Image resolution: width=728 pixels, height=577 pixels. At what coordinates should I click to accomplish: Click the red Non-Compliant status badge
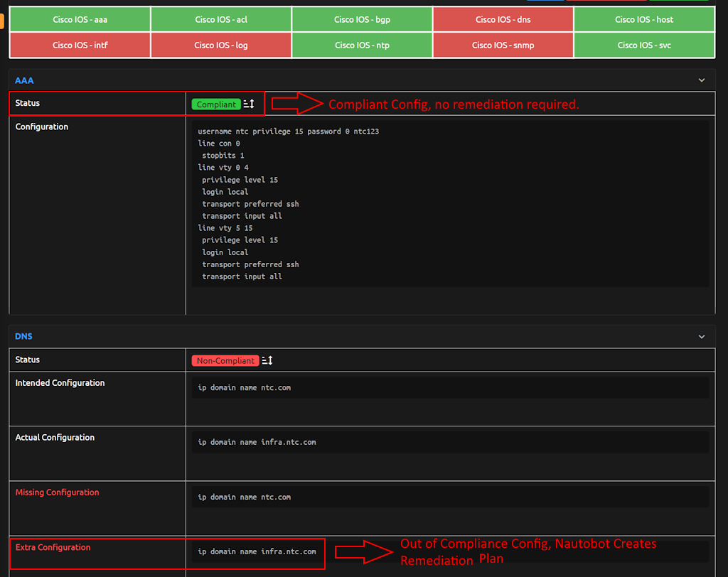pyautogui.click(x=225, y=360)
